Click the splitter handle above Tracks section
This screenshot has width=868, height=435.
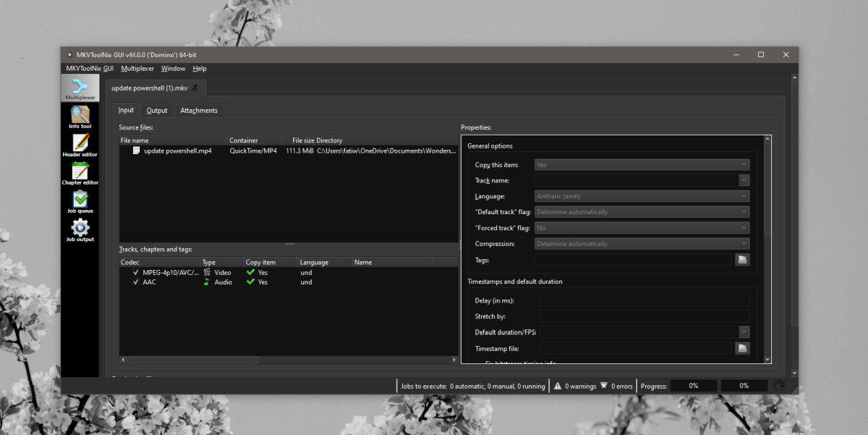pyautogui.click(x=289, y=244)
